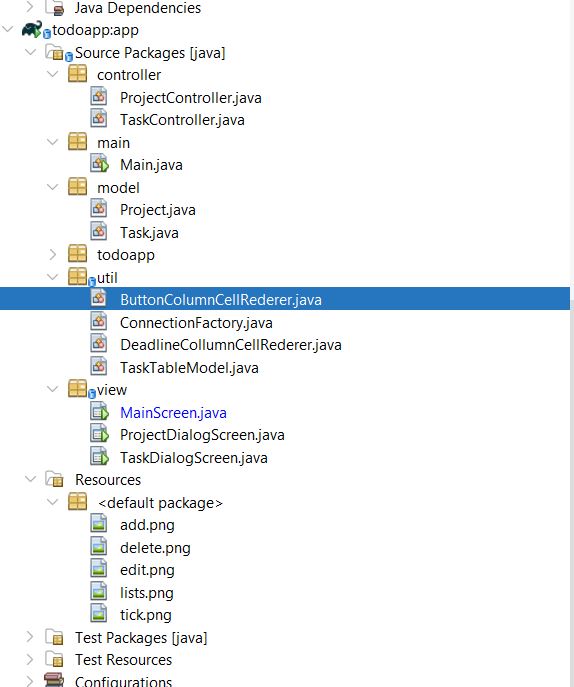Select ProjectController.java file

point(191,97)
